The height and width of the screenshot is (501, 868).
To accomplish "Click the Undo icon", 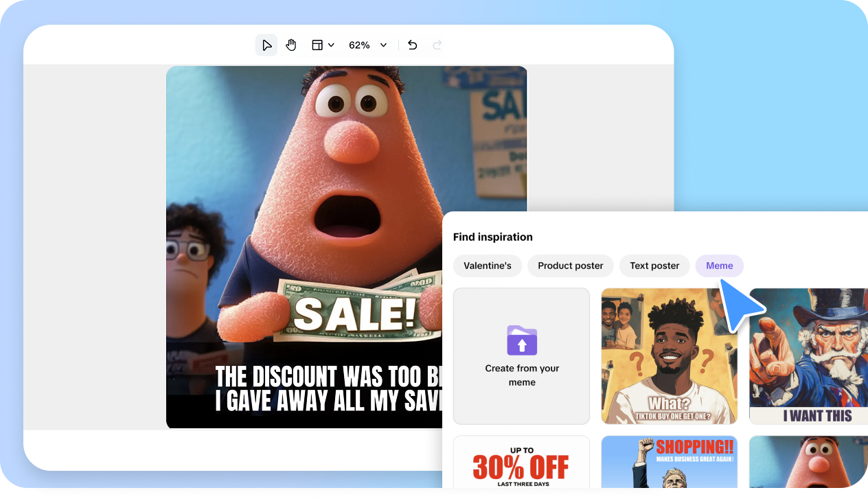I will [x=412, y=45].
